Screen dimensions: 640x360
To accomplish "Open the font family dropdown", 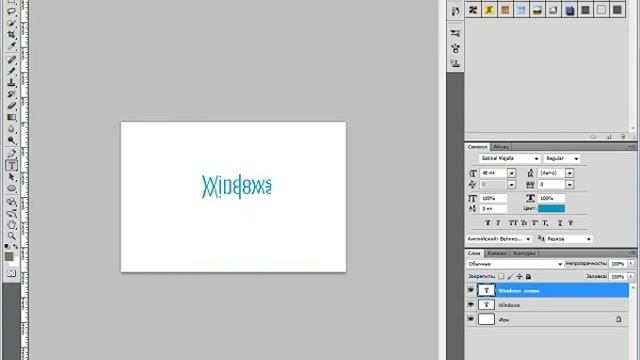I will (510, 158).
